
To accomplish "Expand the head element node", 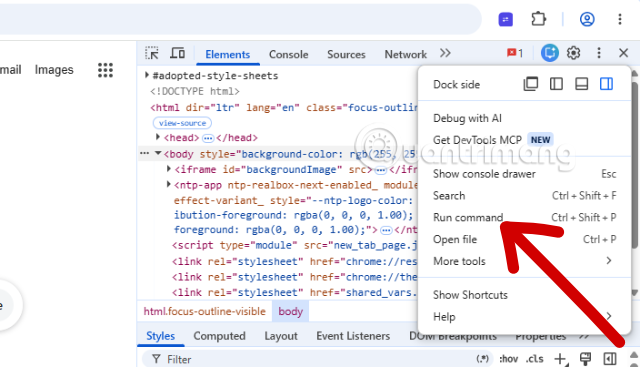I will (158, 137).
